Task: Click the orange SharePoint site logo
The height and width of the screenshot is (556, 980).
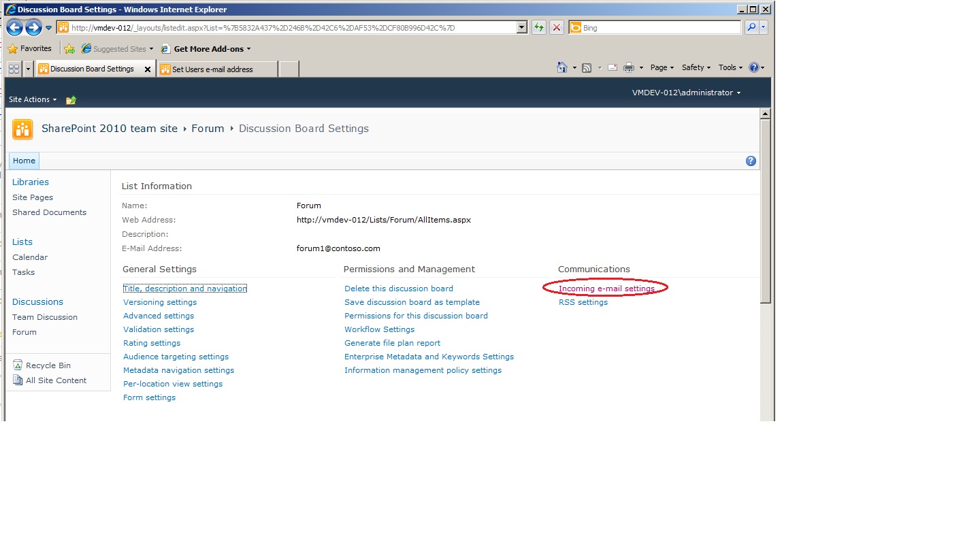Action: coord(22,129)
